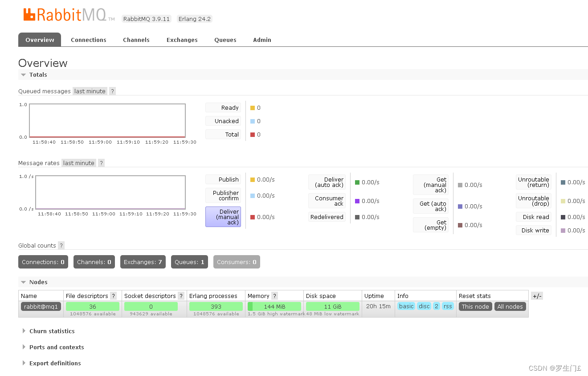
Task: Toggle the Disk write series
Action: pos(534,230)
